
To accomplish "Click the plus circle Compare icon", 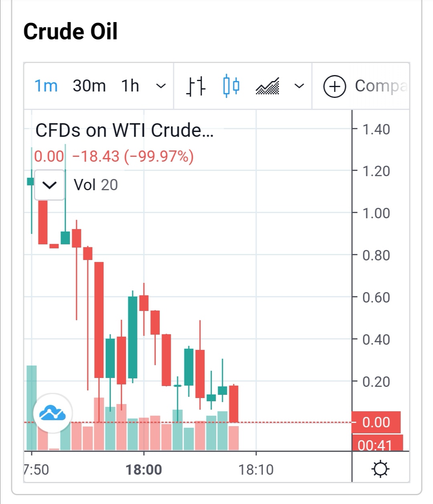I will pos(334,86).
